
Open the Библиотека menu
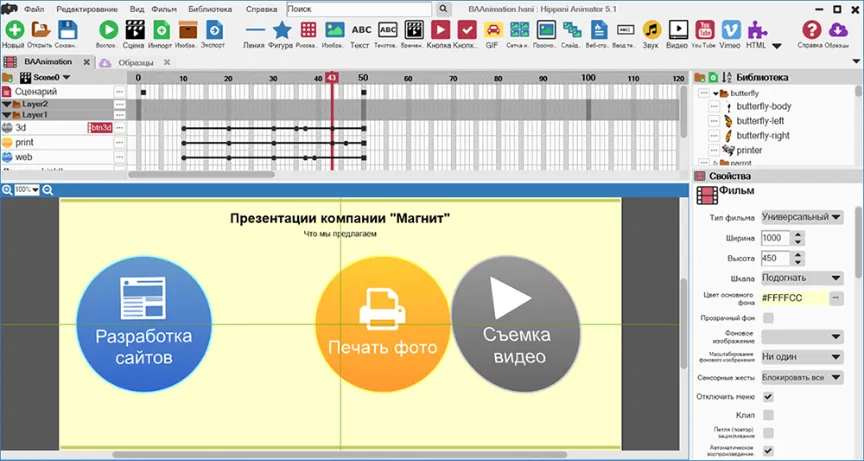[210, 9]
